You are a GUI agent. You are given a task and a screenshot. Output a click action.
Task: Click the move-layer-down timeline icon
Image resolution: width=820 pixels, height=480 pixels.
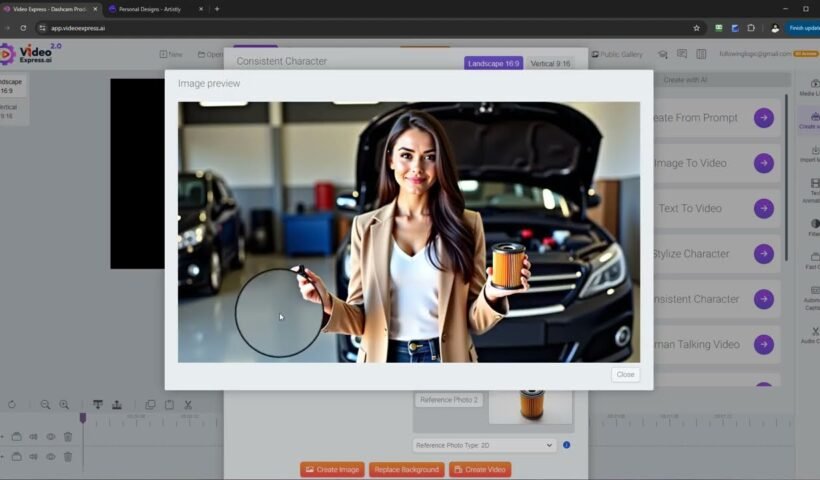coord(98,405)
